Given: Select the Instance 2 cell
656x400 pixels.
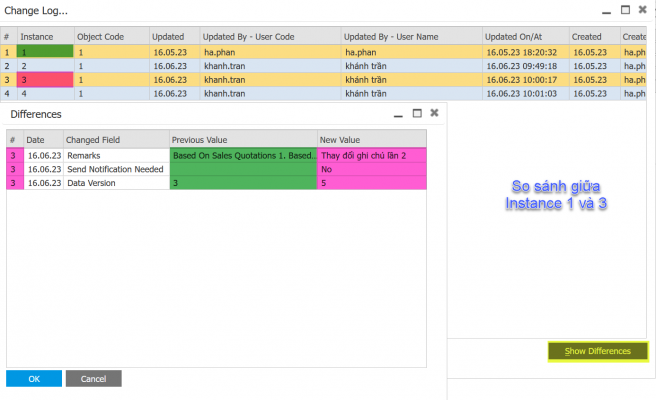Looking at the screenshot, I should point(45,66).
